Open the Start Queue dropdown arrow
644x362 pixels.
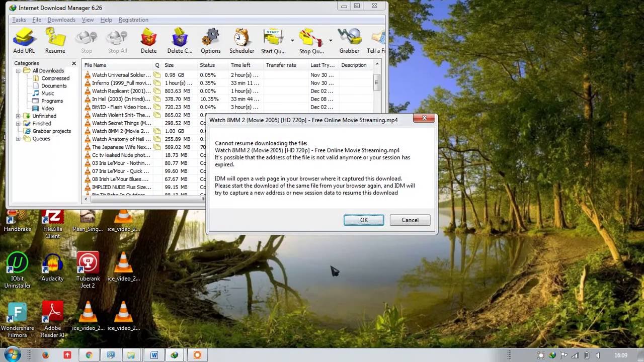click(x=292, y=40)
